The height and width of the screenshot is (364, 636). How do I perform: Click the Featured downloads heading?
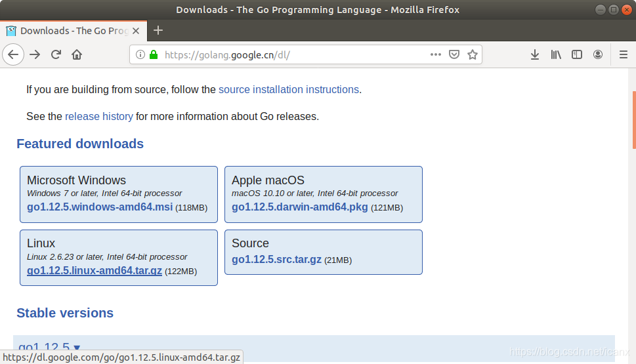click(x=80, y=144)
